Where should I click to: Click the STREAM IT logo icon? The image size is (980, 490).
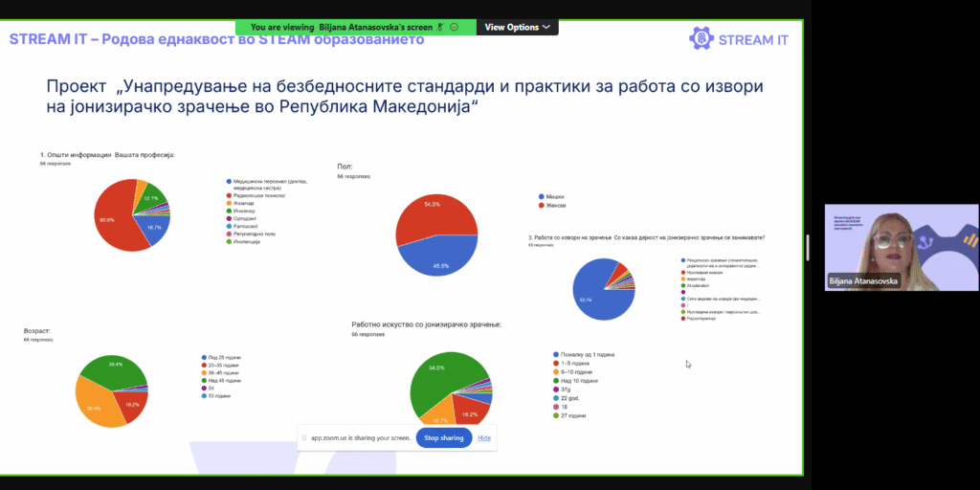coord(701,38)
